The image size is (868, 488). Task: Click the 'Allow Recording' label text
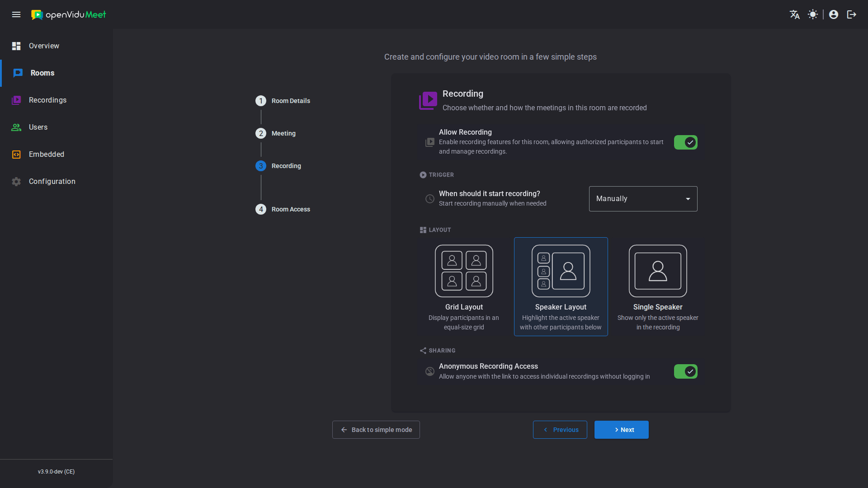pos(465,132)
